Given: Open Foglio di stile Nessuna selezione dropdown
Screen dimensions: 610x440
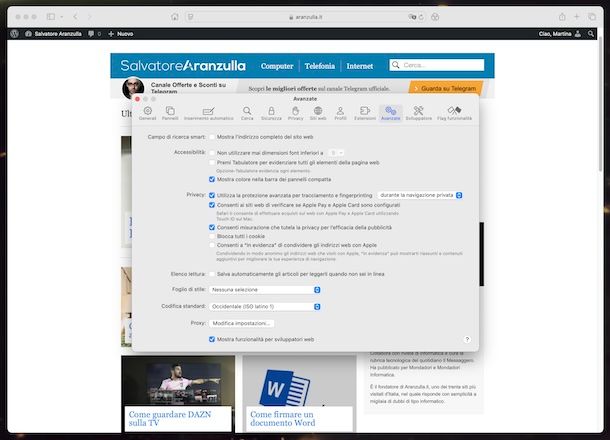Looking at the screenshot, I should coord(265,290).
